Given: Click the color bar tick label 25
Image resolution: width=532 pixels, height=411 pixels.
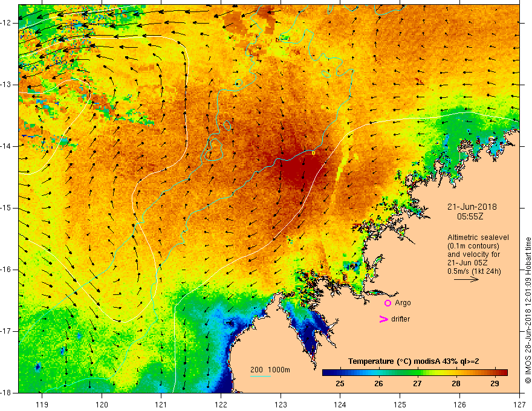Looking at the screenshot, I should [x=340, y=384].
